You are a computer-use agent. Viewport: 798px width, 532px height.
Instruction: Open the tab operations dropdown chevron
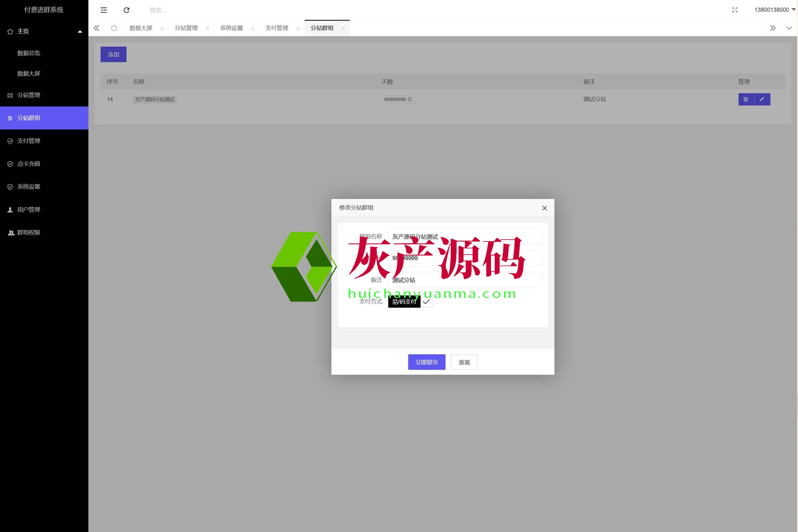pyautogui.click(x=789, y=28)
